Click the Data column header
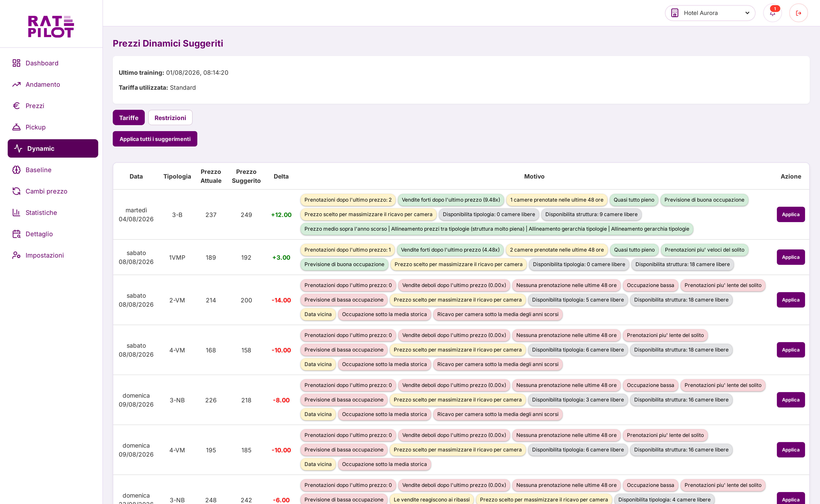The width and height of the screenshot is (820, 504). click(x=136, y=176)
